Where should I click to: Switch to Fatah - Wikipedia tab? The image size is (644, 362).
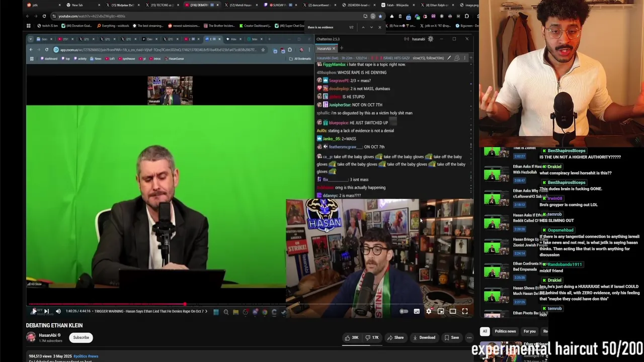[398, 5]
